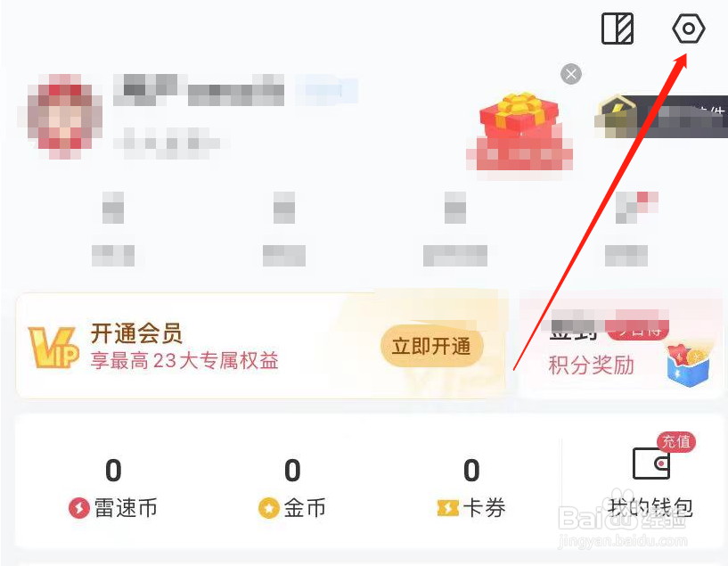Dismiss the red gift box popup
Image resolution: width=728 pixels, height=566 pixels.
tap(571, 74)
